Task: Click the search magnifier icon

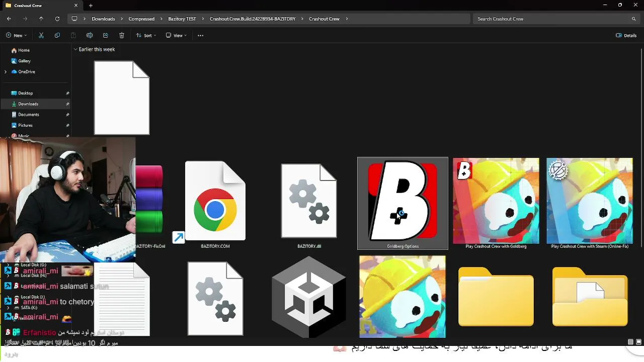Action: point(634,19)
